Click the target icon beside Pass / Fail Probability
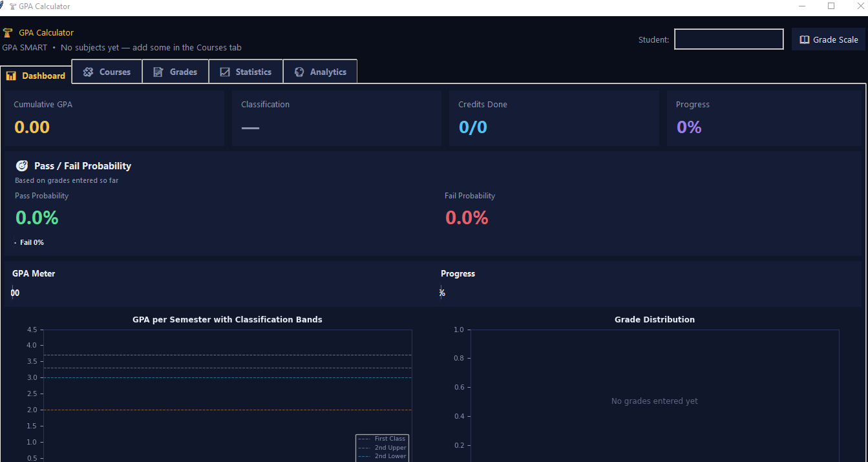Viewport: 868px width, 462px height. pos(22,165)
